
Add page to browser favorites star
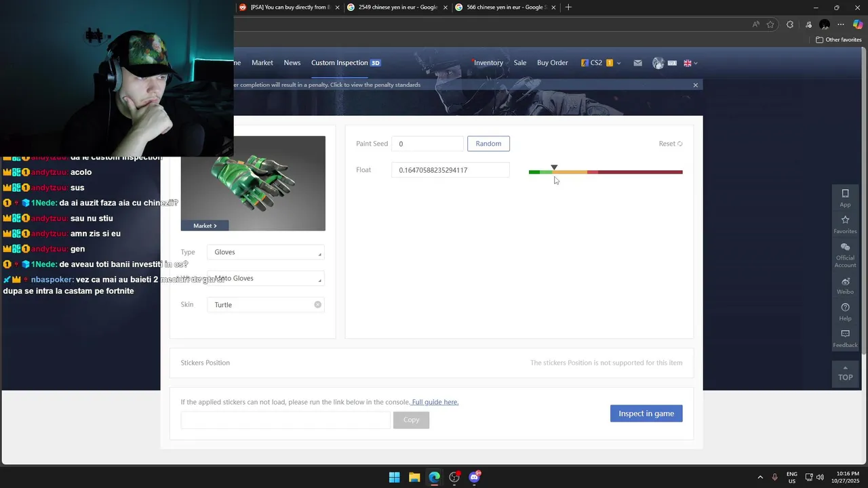pos(770,24)
